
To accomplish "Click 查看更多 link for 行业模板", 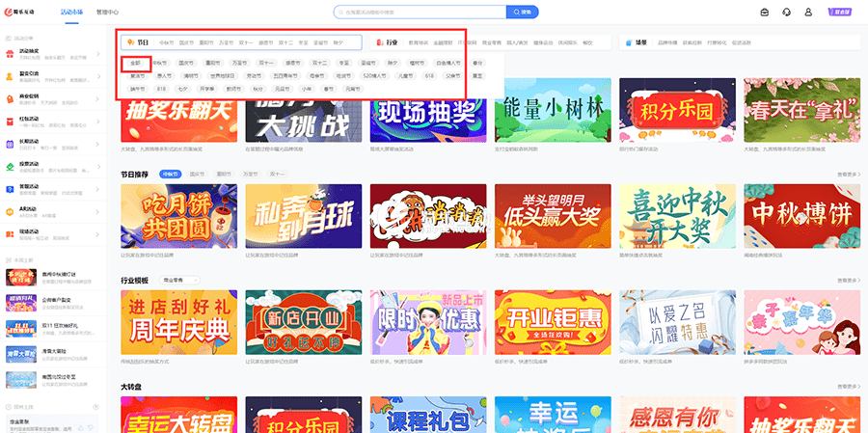I will coord(849,281).
